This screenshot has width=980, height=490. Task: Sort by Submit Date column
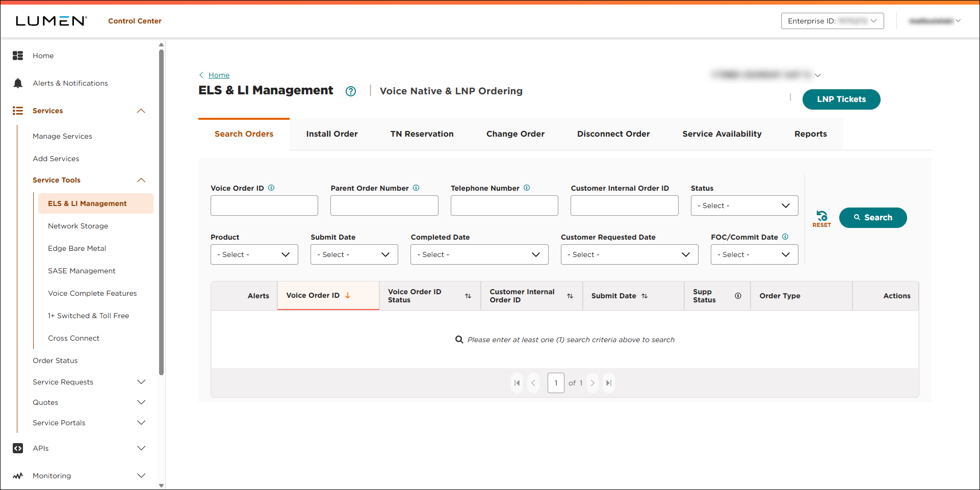pos(644,296)
